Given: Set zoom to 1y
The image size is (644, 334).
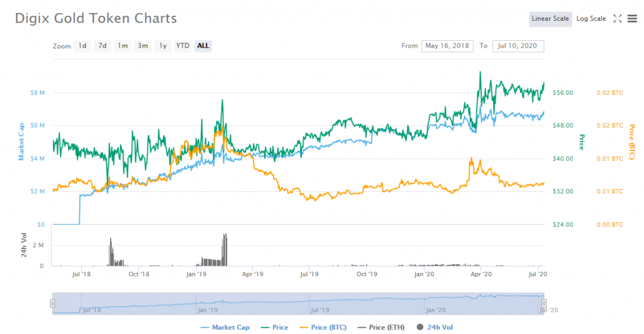Looking at the screenshot, I should 163,45.
